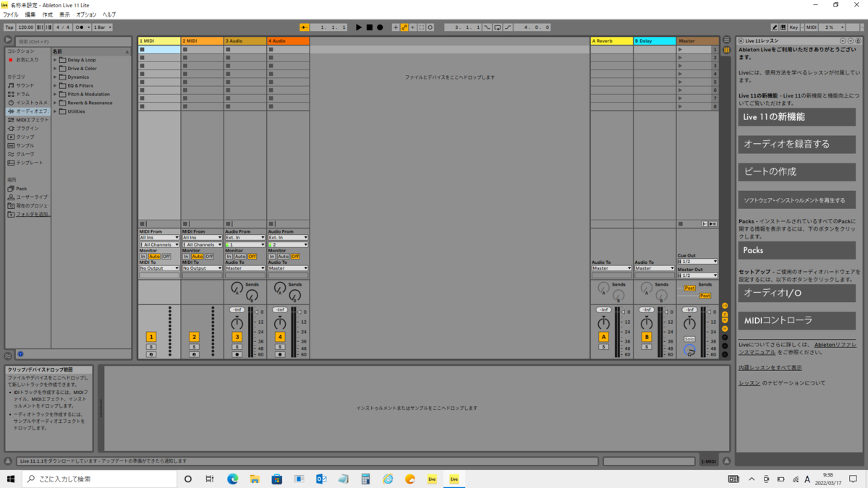Open 内蔵レッスンをすべて表示 link

[770, 368]
